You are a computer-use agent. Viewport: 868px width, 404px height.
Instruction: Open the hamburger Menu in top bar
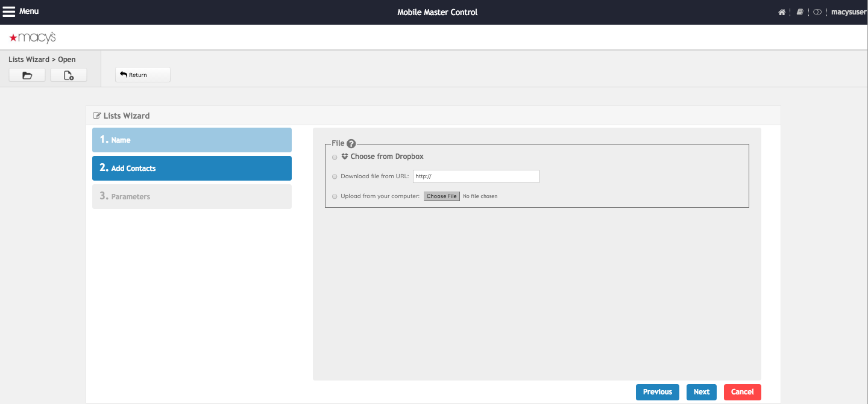pyautogui.click(x=21, y=11)
